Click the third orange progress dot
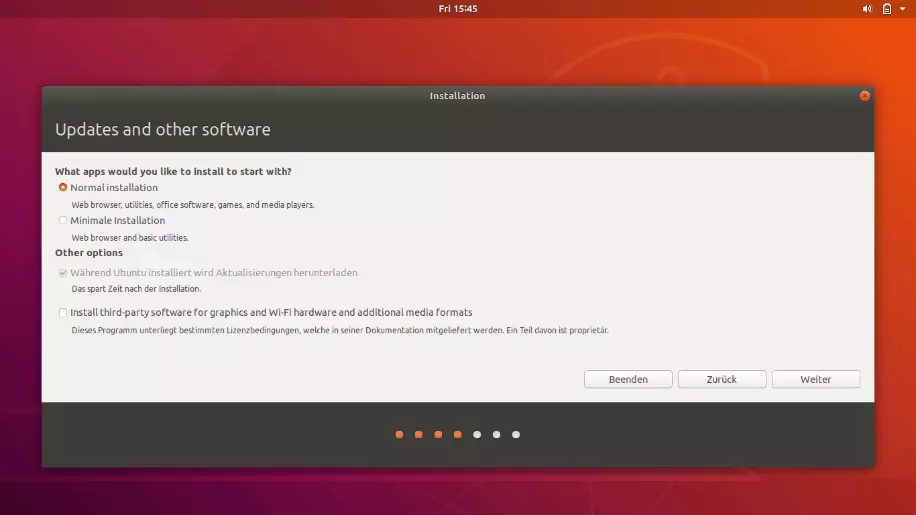 click(438, 434)
